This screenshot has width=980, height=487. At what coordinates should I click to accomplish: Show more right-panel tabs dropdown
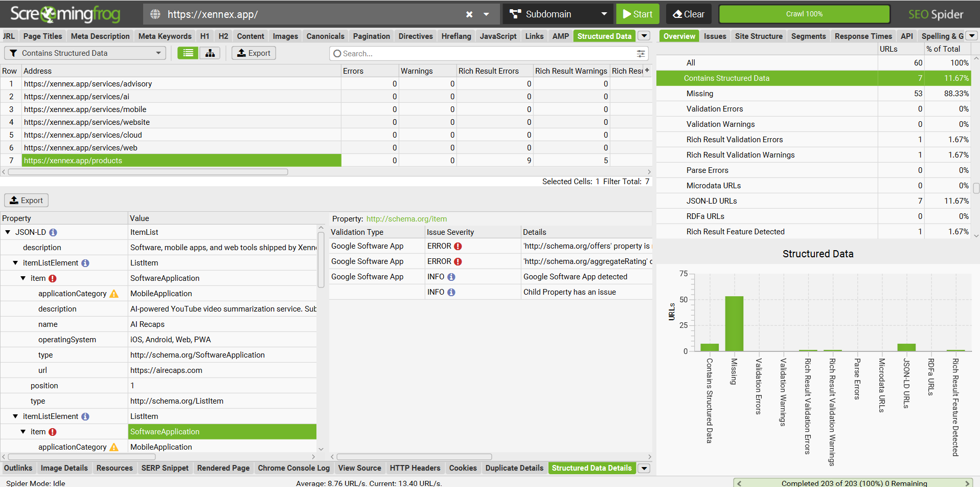pyautogui.click(x=972, y=36)
